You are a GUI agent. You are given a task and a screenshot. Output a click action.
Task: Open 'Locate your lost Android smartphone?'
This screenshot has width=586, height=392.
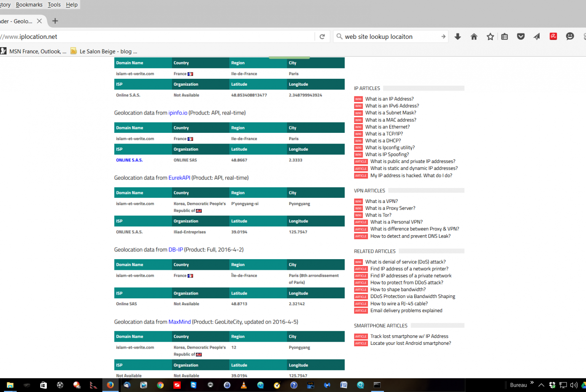411,343
